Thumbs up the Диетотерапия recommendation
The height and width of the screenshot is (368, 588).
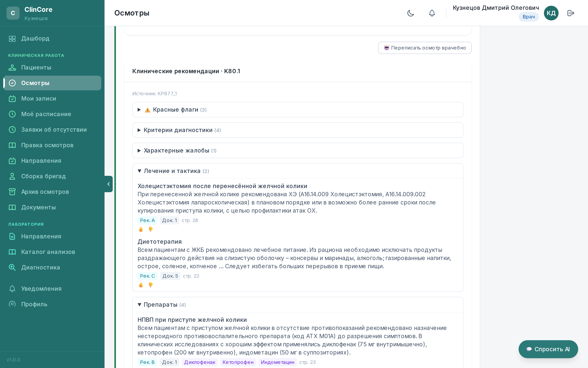pyautogui.click(x=141, y=285)
